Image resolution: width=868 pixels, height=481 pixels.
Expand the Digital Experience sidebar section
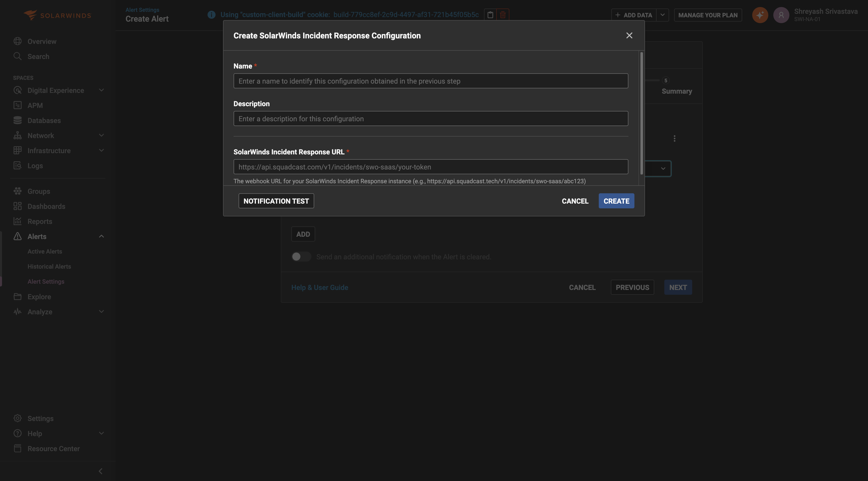pos(101,90)
